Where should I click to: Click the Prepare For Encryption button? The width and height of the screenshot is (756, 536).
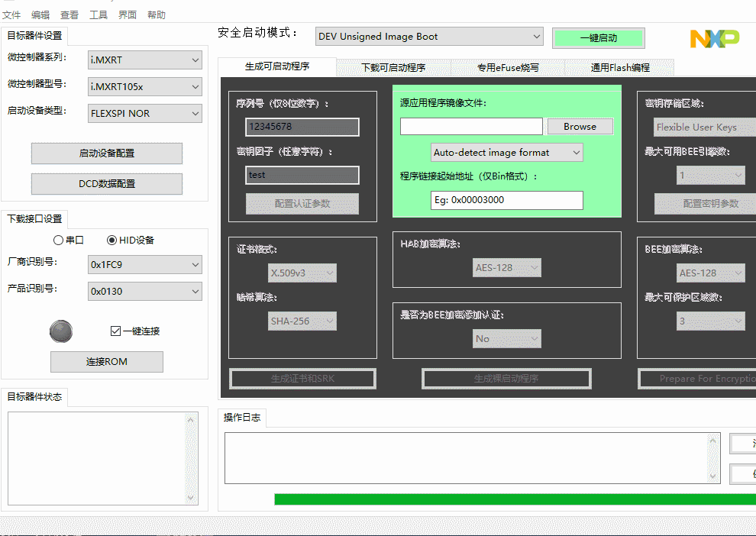698,379
